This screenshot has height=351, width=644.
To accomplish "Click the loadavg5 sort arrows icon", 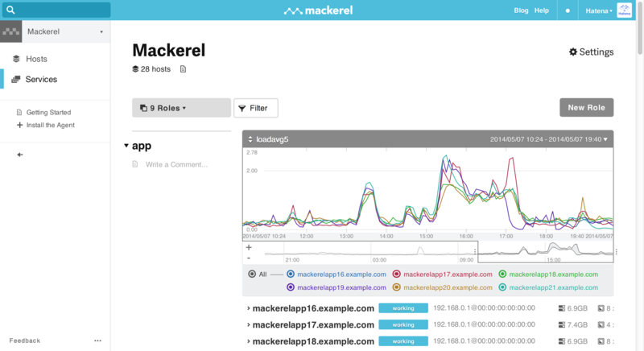I will pos(250,139).
